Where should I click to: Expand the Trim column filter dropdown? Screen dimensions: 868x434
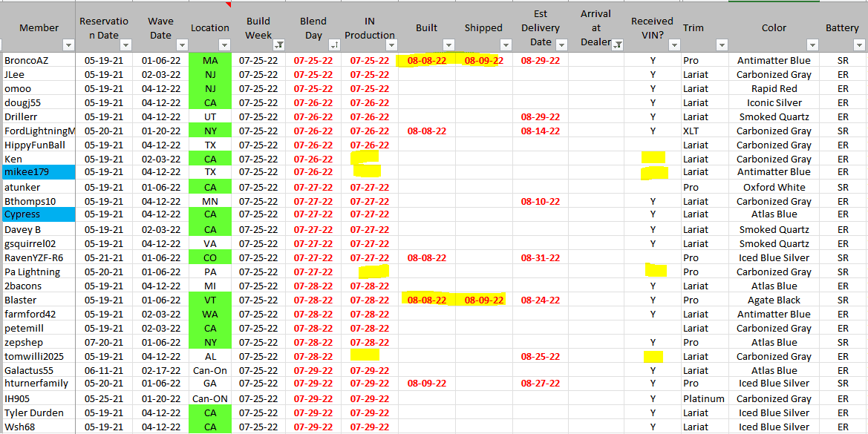pyautogui.click(x=719, y=45)
